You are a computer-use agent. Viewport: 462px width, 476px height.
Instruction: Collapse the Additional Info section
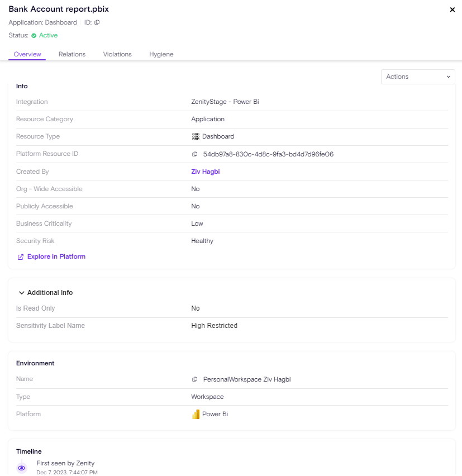coord(22,293)
